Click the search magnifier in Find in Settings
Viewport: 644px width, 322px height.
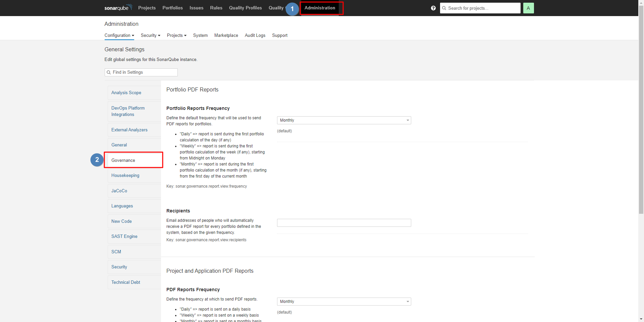[109, 72]
